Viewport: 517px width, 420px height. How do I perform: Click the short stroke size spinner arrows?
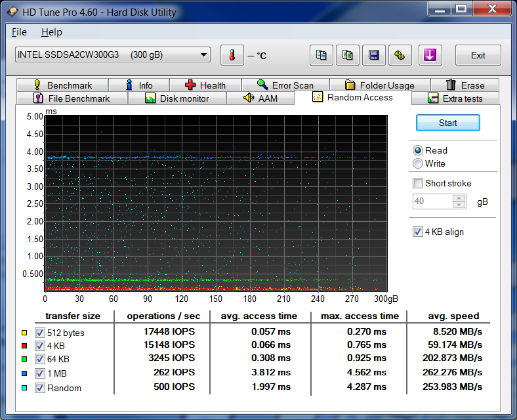(459, 201)
